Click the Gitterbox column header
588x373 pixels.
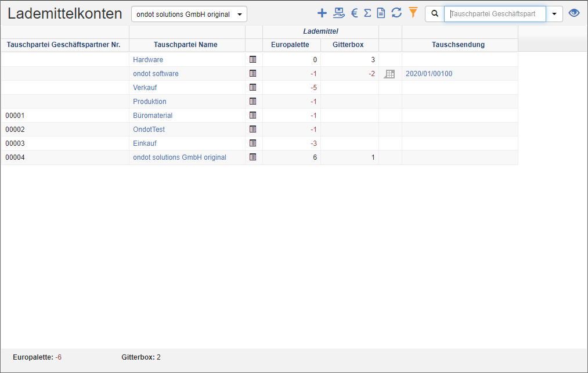348,45
